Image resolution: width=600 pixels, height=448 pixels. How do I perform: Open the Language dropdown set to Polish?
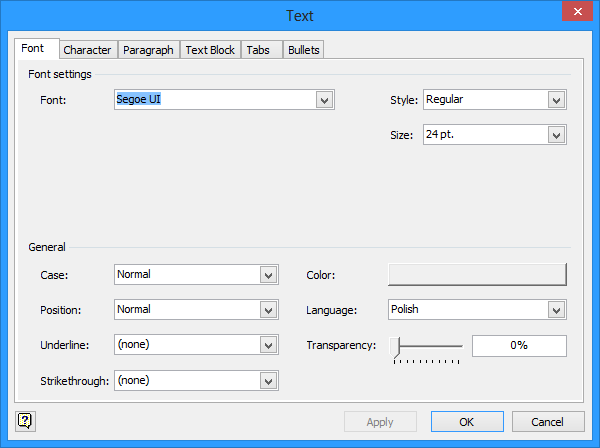pyautogui.click(x=557, y=310)
